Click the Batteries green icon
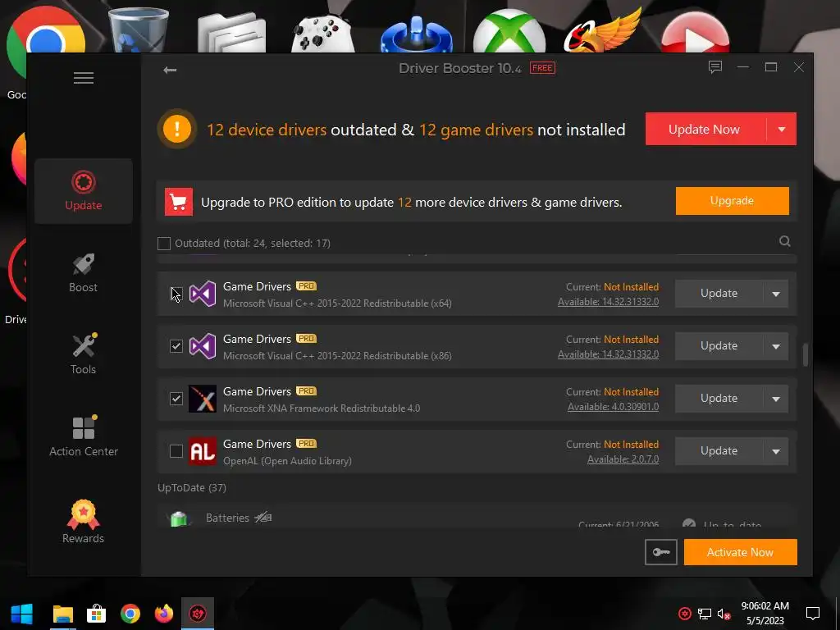Image resolution: width=840 pixels, height=630 pixels. point(180,518)
